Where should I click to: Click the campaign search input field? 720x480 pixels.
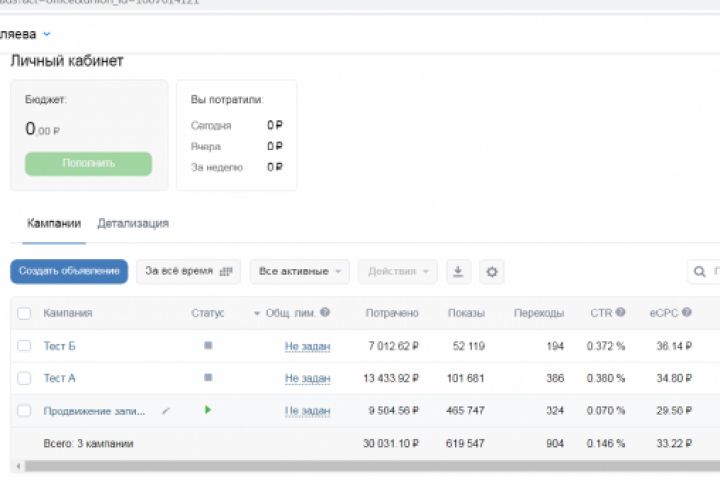(707, 271)
